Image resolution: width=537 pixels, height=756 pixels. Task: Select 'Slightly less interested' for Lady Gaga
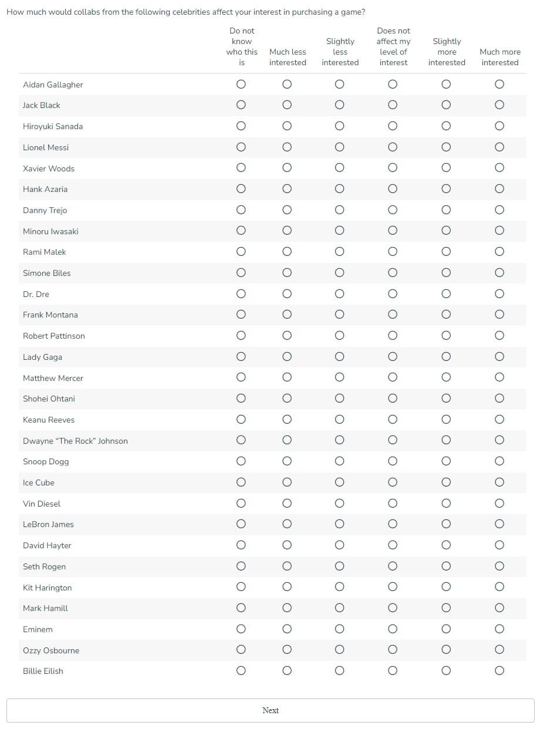click(339, 357)
